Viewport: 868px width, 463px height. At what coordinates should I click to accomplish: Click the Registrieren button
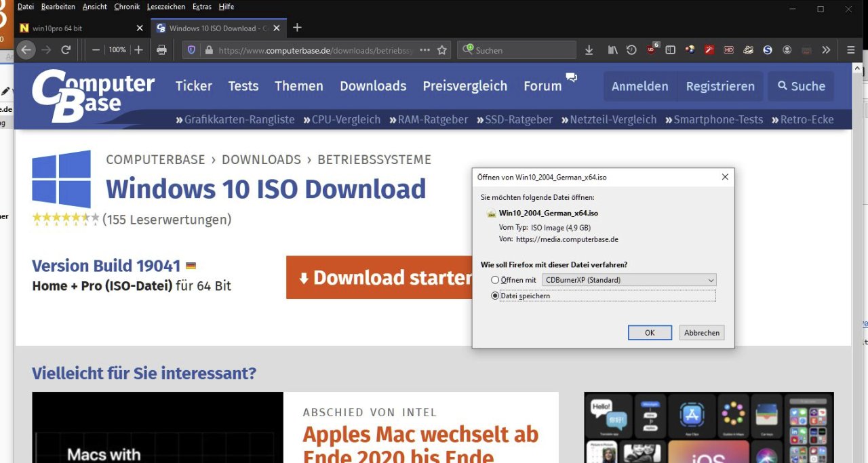pos(720,86)
